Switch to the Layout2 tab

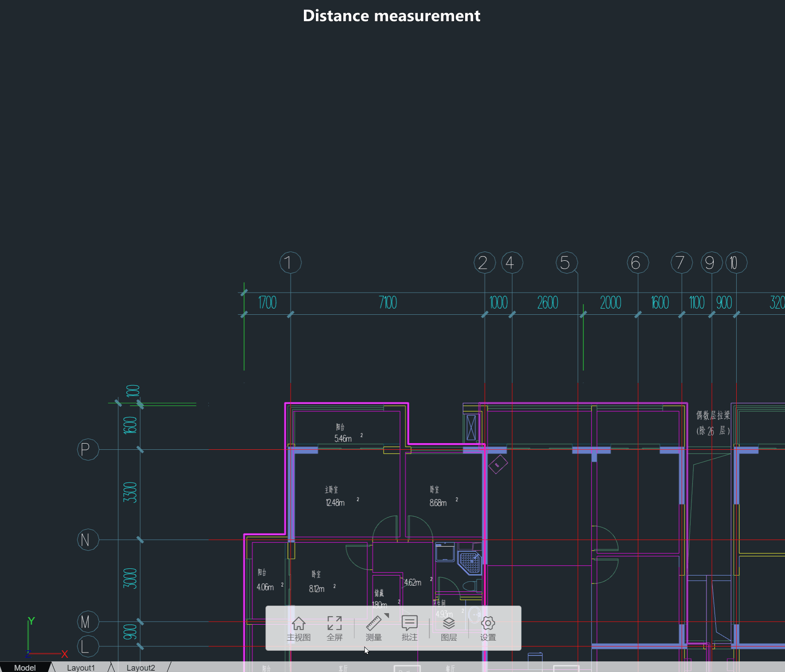pos(141,668)
